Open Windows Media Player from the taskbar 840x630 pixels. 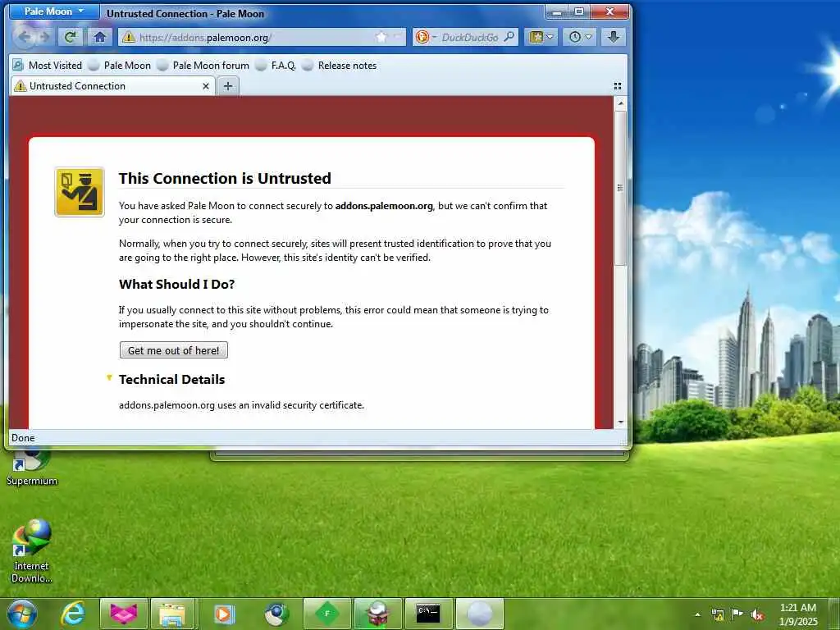pos(224,614)
